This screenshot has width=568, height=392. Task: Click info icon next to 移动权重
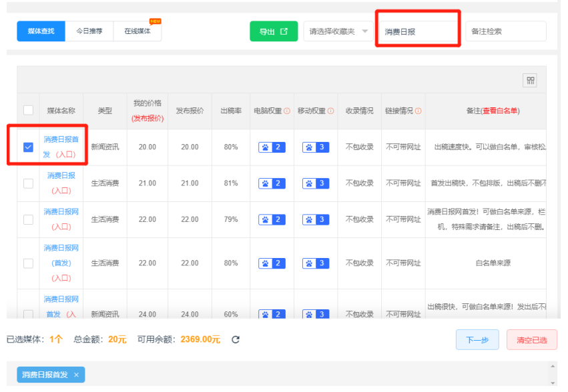(330, 111)
